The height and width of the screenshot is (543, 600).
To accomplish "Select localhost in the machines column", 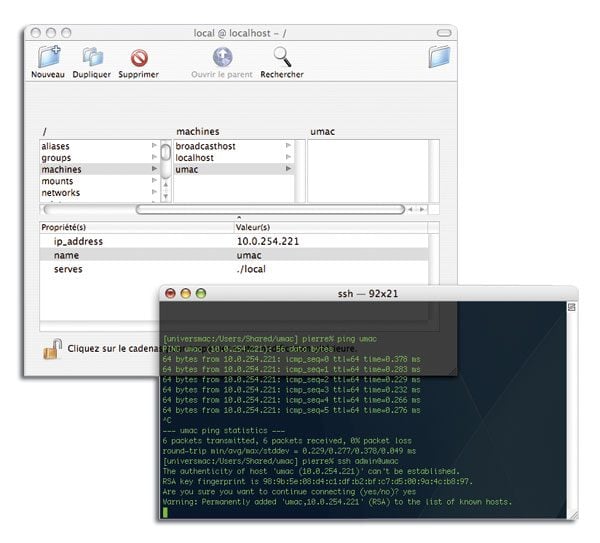I will tap(195, 158).
